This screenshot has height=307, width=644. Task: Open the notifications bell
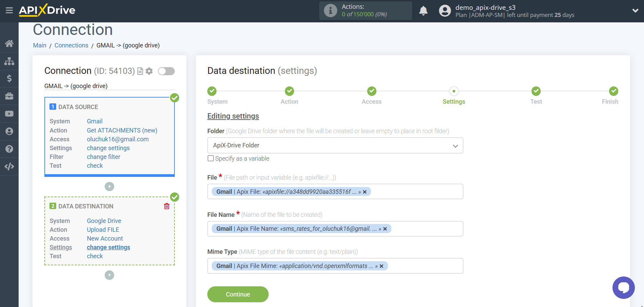[423, 11]
